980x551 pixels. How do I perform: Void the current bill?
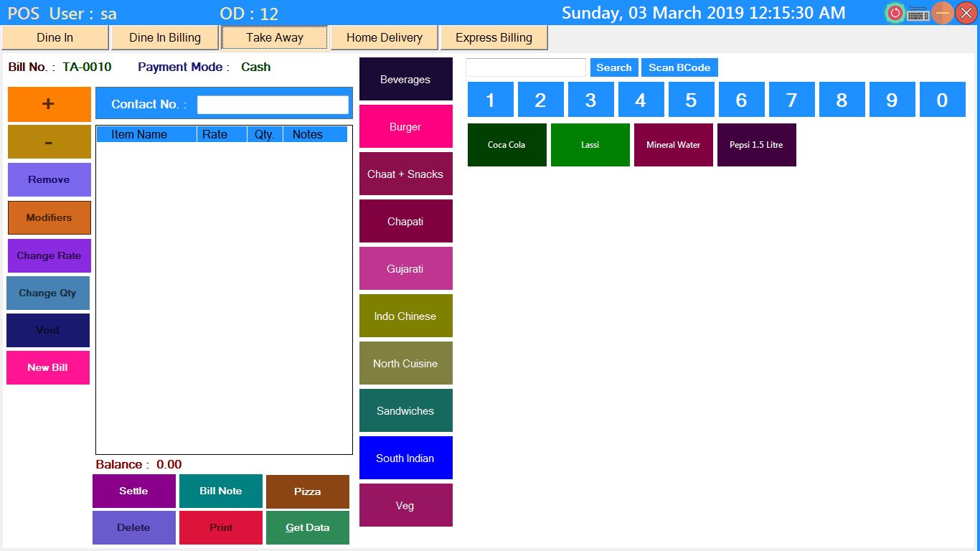pyautogui.click(x=48, y=330)
